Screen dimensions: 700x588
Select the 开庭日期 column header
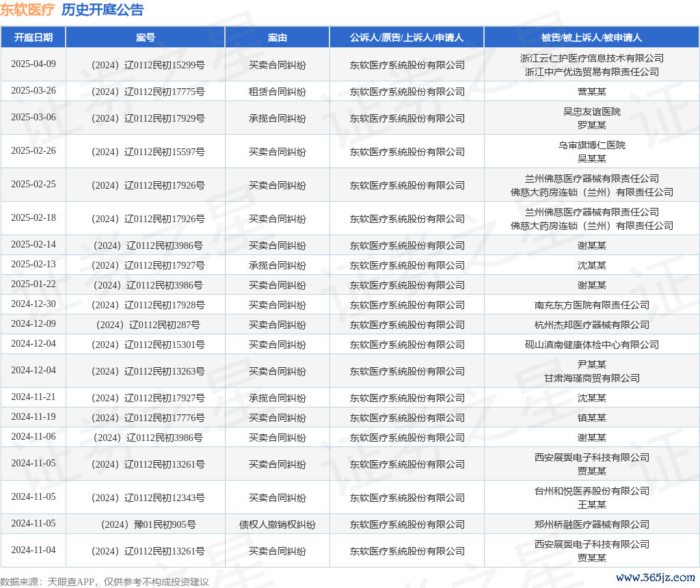pyautogui.click(x=33, y=38)
